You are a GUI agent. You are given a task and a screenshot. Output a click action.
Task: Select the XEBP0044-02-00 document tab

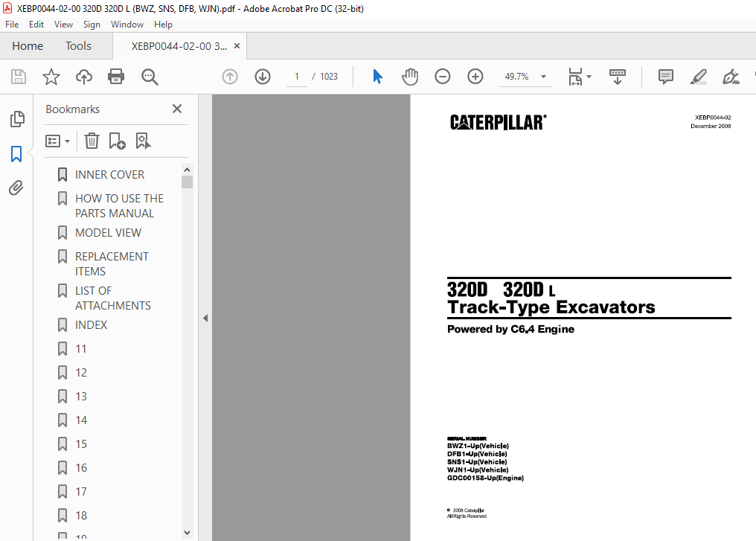pyautogui.click(x=179, y=46)
